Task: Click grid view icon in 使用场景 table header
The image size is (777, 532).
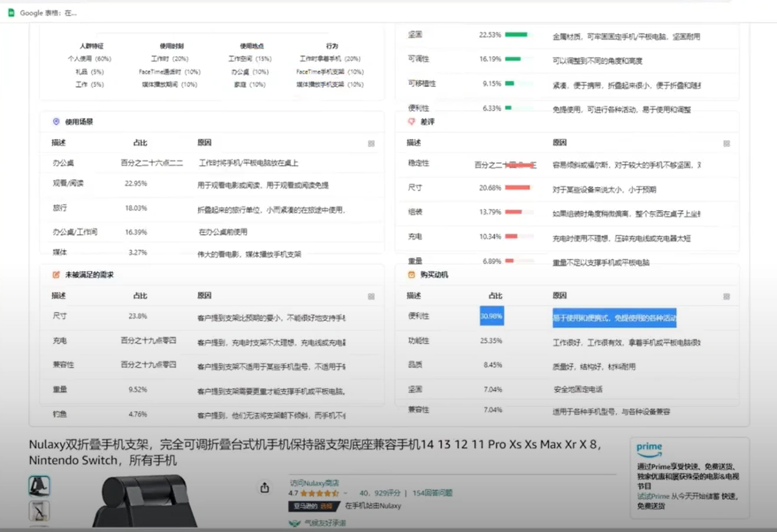Action: [371, 143]
